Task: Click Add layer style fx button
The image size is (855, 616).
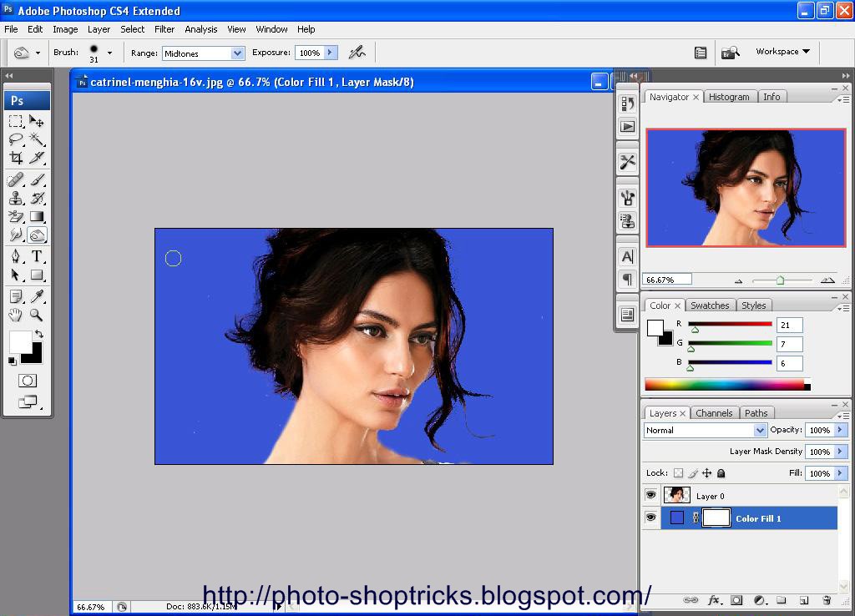Action: pos(714,600)
